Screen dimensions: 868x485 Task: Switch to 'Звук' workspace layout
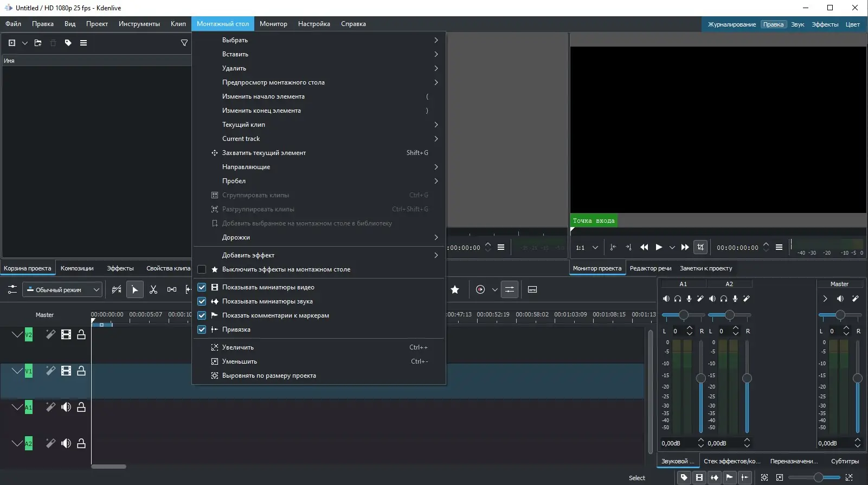click(x=798, y=24)
